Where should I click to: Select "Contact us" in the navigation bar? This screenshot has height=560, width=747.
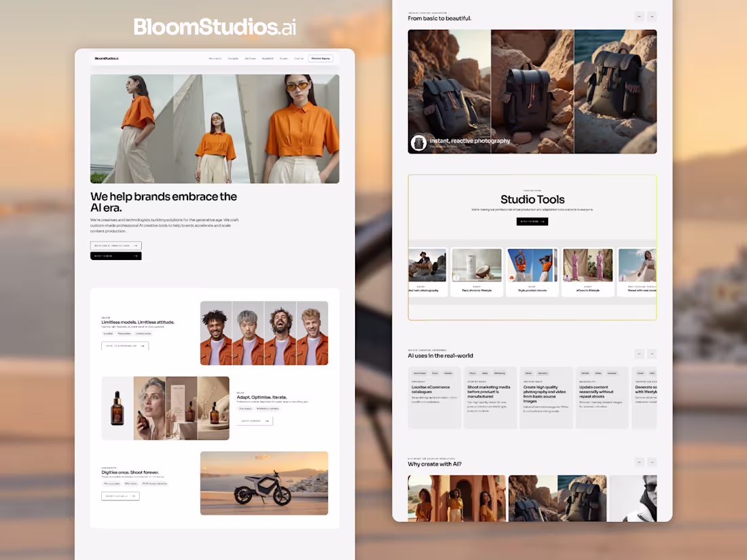[x=299, y=58]
